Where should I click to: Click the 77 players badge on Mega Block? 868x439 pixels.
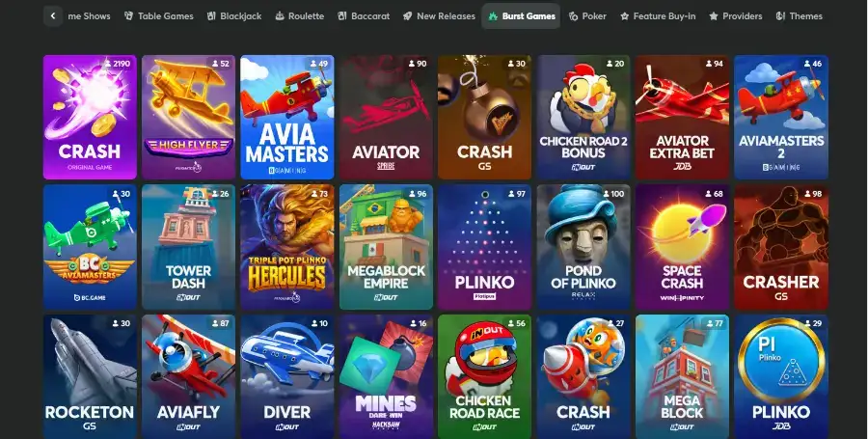(x=714, y=324)
